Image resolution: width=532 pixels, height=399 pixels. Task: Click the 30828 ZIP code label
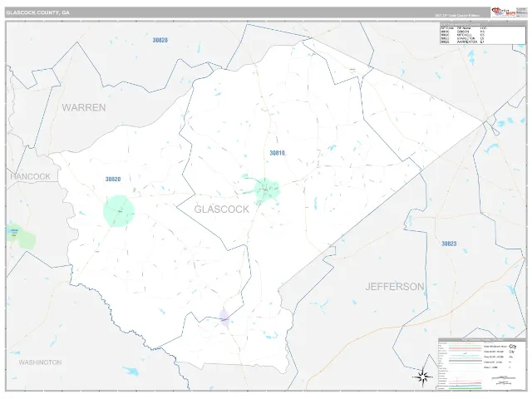[x=160, y=40]
